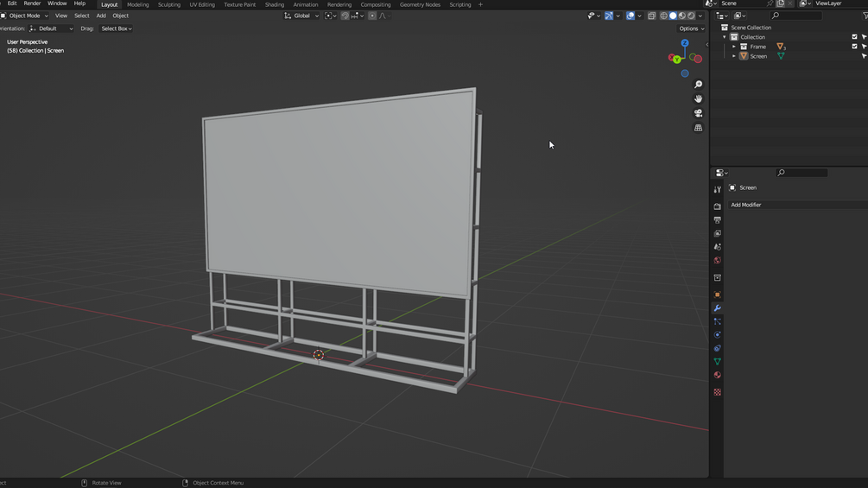Open the Orientation Default dropdown
Screen dimensions: 868x488
(x=51, y=29)
